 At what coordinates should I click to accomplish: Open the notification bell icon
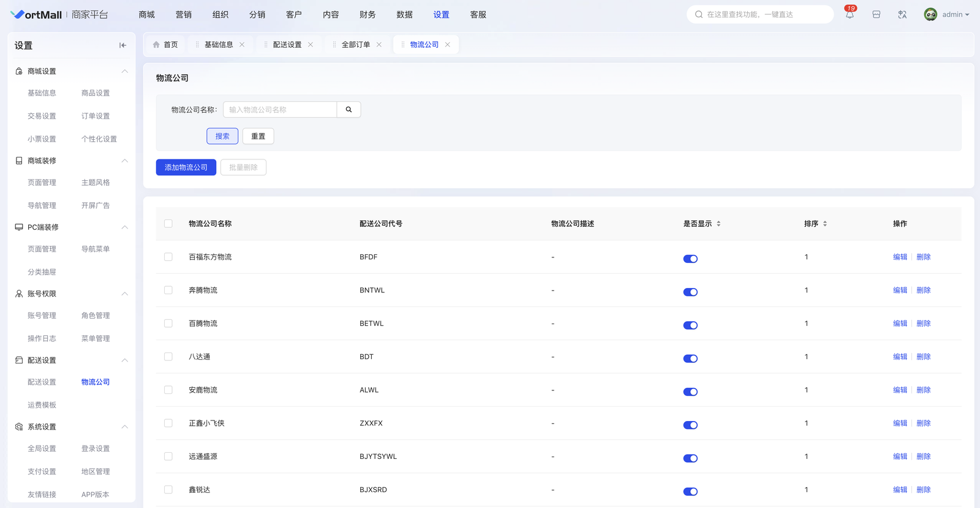850,15
